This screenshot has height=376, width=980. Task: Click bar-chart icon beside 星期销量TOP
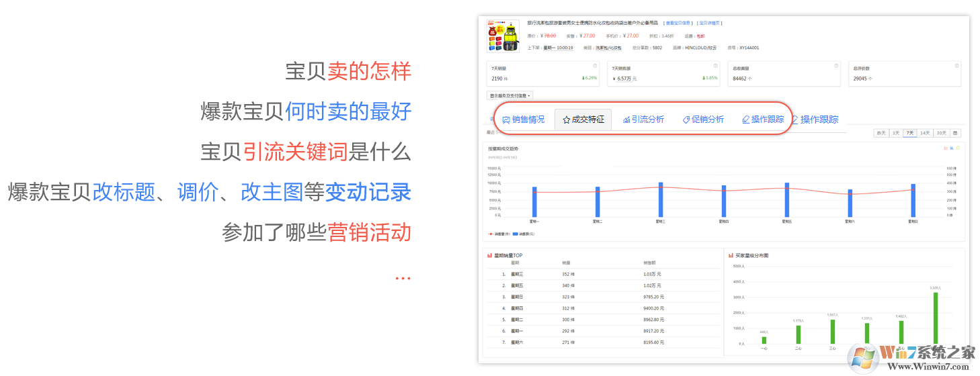490,255
